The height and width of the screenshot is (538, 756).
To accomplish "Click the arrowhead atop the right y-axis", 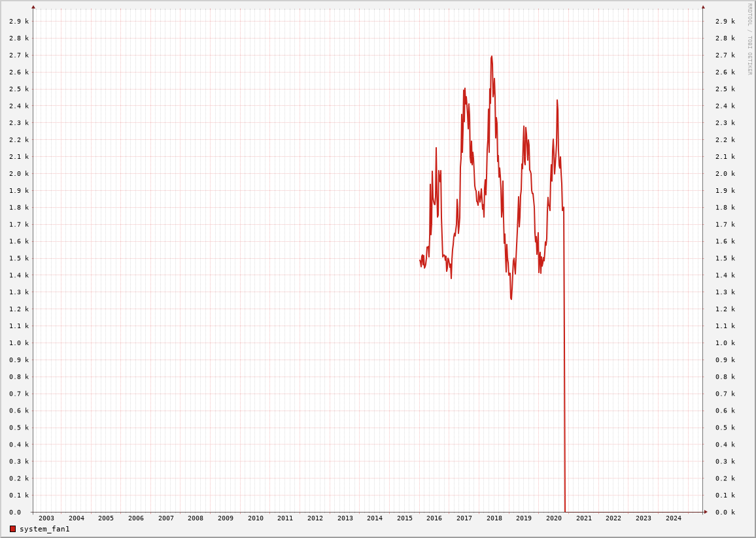I will point(703,7).
